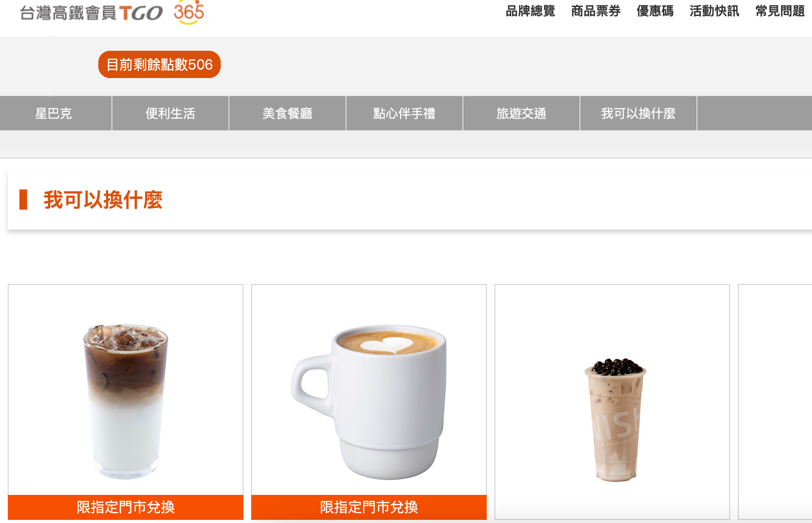
Task: Switch to the 美食餐廳 tab
Action: click(287, 113)
